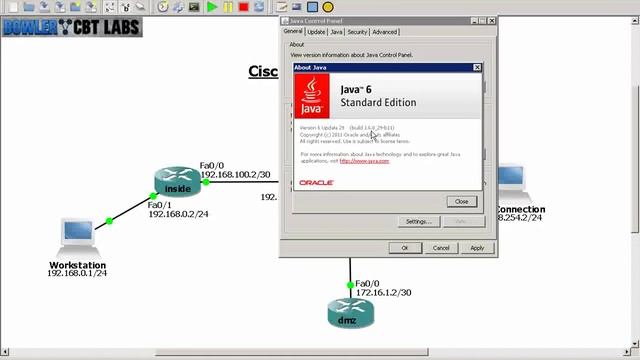Select the 172.16.1.2/30 interface label
This screenshot has width=640, height=360.
click(x=384, y=293)
